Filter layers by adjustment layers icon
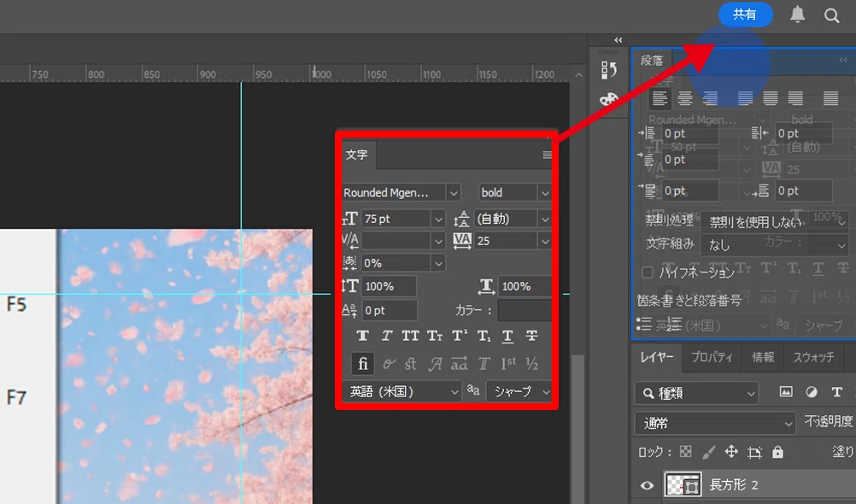Screen dimensions: 856x504 (x=812, y=391)
